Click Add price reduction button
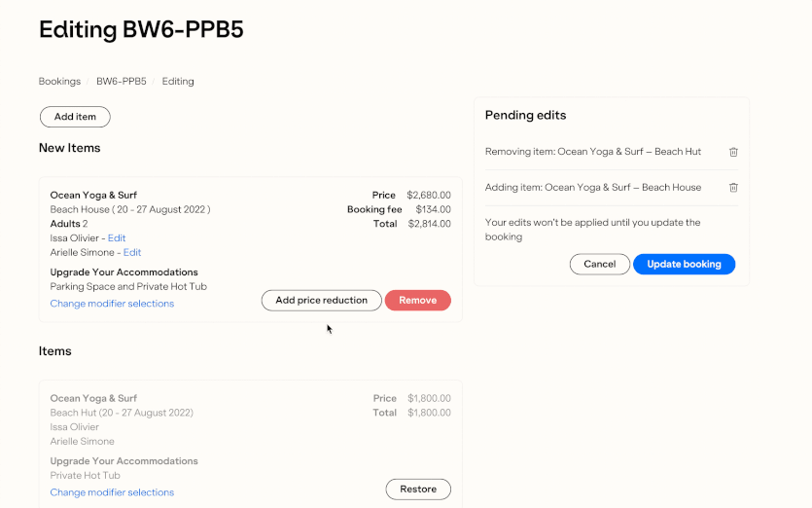This screenshot has height=508, width=812. pyautogui.click(x=321, y=300)
